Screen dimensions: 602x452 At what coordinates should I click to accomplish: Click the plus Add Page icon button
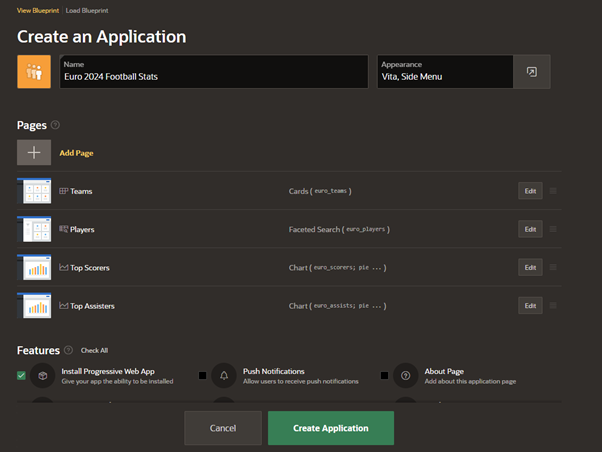pos(34,152)
